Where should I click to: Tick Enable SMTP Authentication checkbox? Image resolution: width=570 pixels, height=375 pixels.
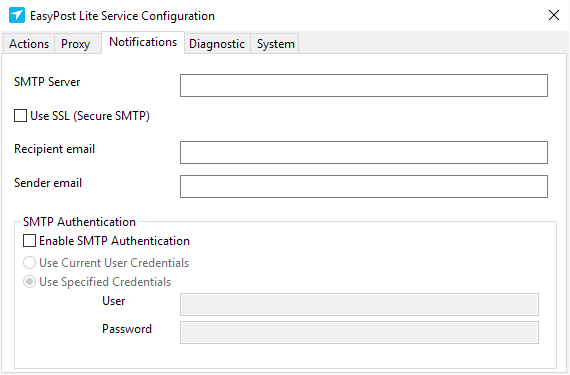(29, 241)
